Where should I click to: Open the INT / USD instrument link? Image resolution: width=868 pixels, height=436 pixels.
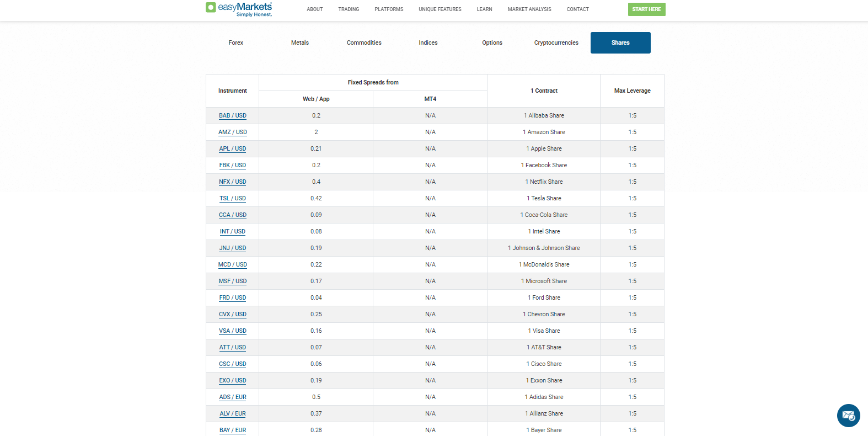pos(233,232)
